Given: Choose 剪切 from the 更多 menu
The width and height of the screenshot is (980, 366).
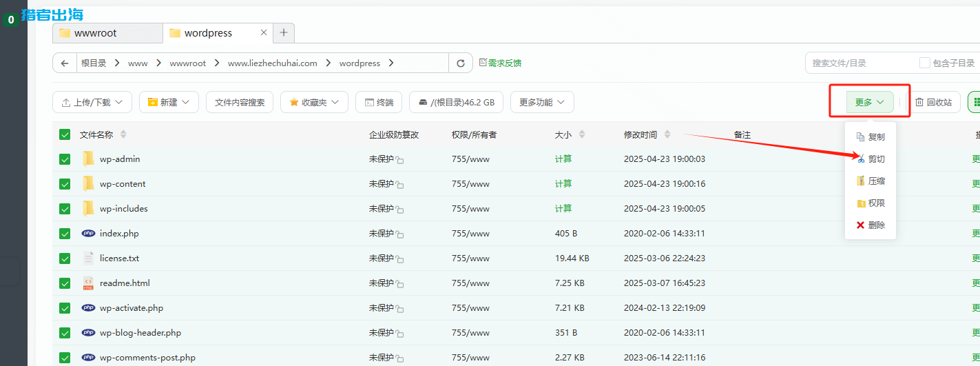Looking at the screenshot, I should click(x=870, y=159).
